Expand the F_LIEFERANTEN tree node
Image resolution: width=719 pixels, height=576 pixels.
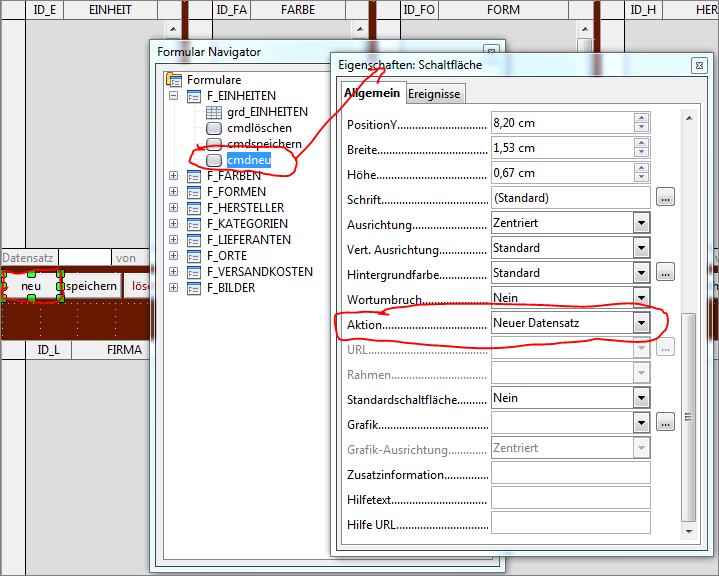[173, 239]
